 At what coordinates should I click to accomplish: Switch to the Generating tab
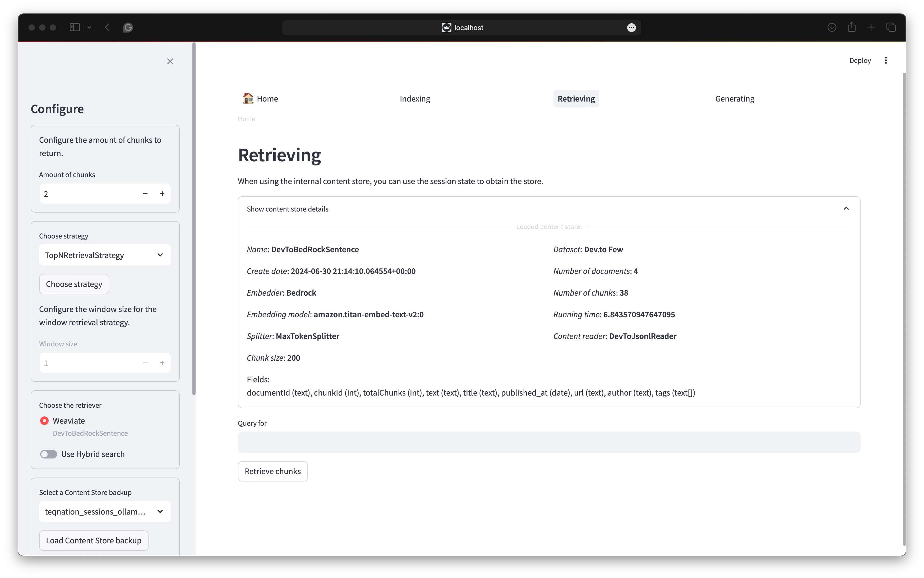pos(734,98)
